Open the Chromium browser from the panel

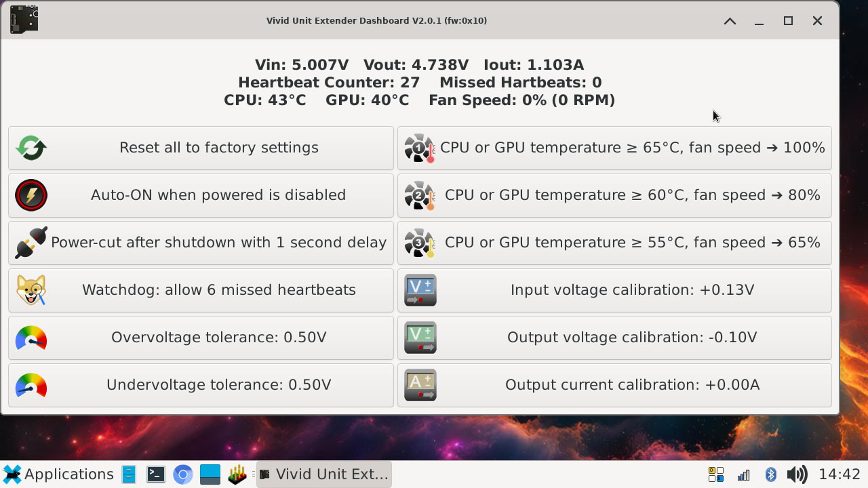[x=182, y=474]
